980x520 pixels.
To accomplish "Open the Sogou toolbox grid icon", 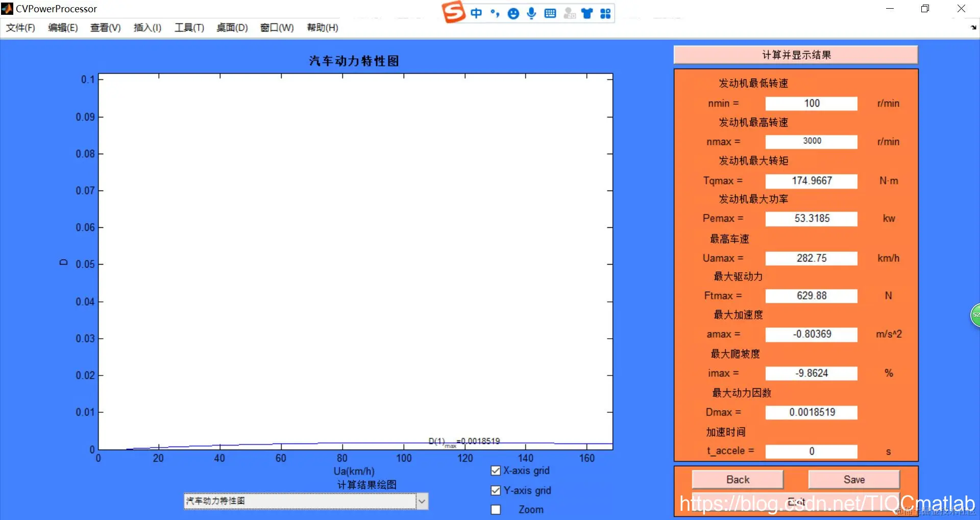I will pyautogui.click(x=605, y=13).
